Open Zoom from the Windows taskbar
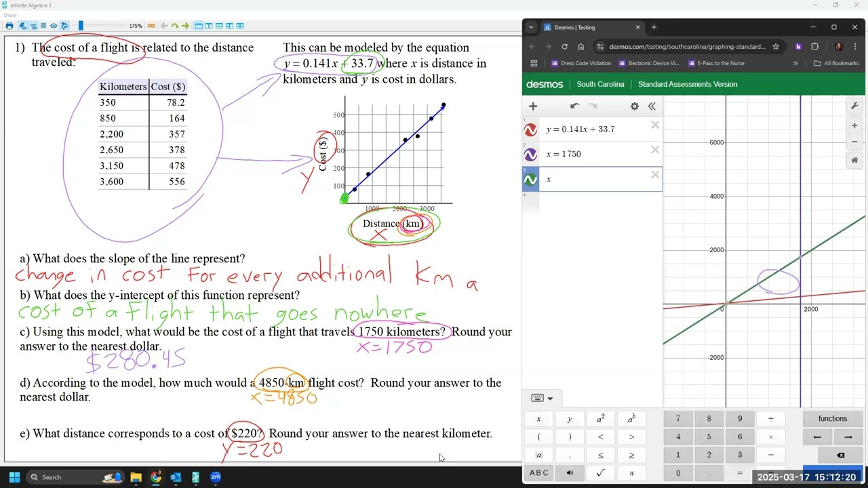The height and width of the screenshot is (488, 868). click(x=216, y=477)
